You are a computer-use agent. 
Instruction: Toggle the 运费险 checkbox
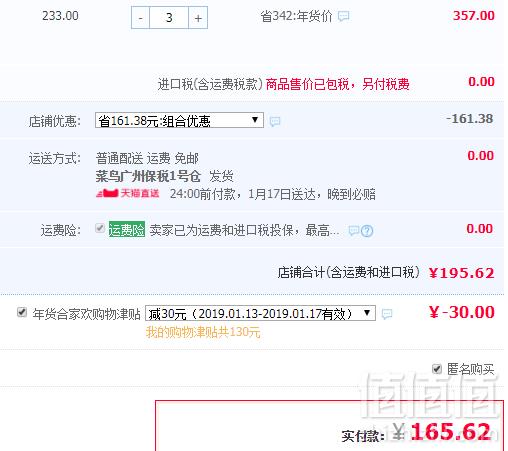coord(100,228)
